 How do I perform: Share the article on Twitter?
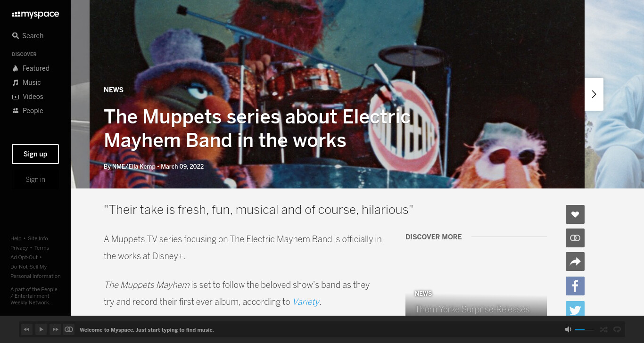coord(575,309)
